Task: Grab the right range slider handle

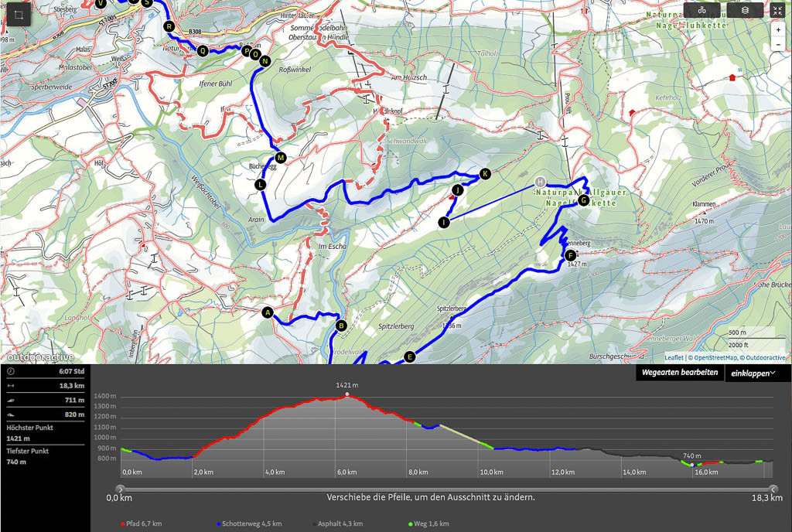Action: pos(773,489)
